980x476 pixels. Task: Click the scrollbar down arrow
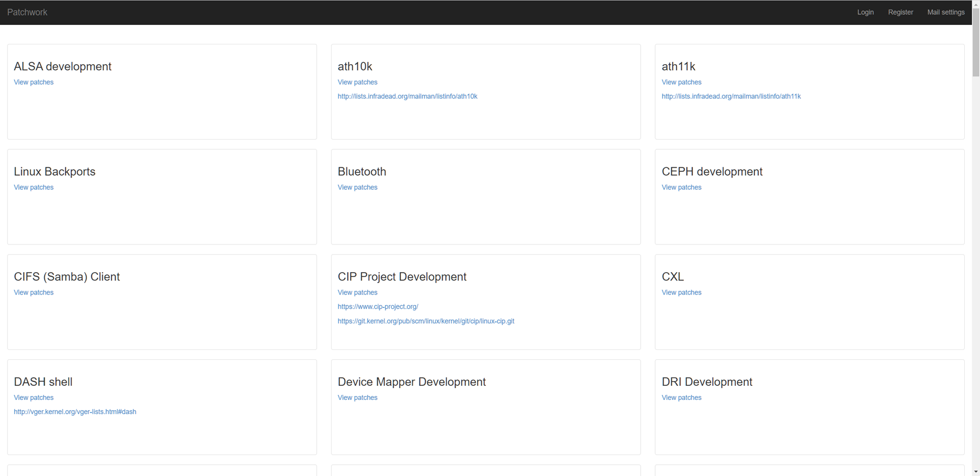(x=975, y=471)
